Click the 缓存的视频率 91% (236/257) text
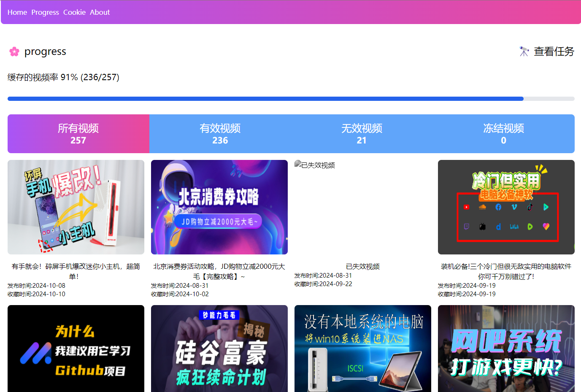581x392 pixels. point(63,77)
